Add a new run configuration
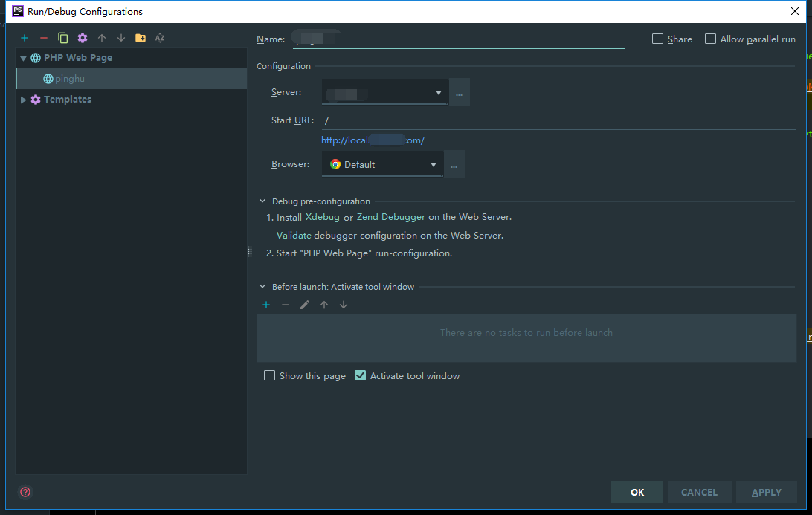This screenshot has width=812, height=515. (25, 38)
